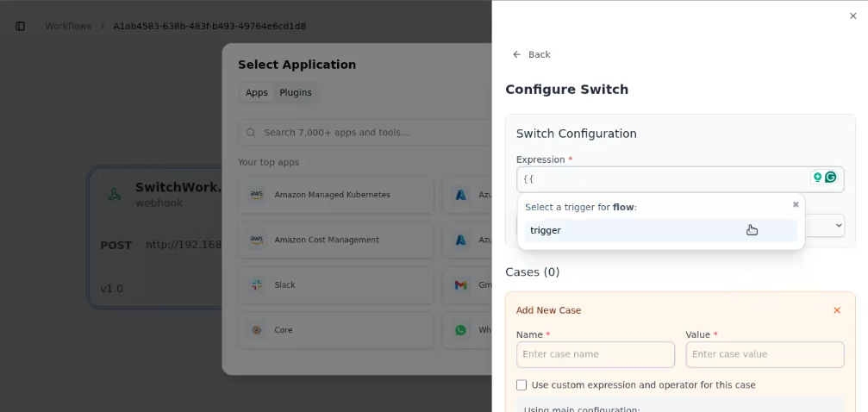Click the Grammarly icon in Expression field

pos(831,178)
